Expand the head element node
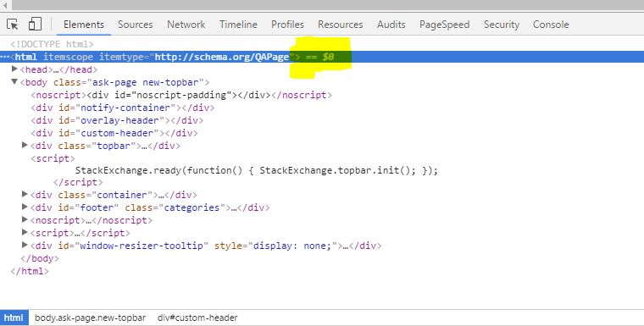This screenshot has width=644, height=326. tap(14, 69)
